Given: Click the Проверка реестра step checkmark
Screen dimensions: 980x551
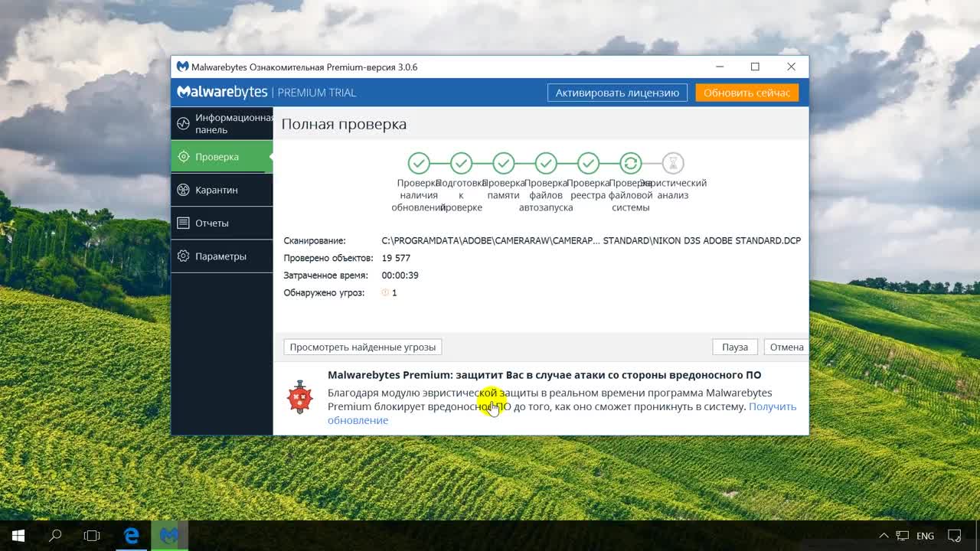Looking at the screenshot, I should pos(588,163).
